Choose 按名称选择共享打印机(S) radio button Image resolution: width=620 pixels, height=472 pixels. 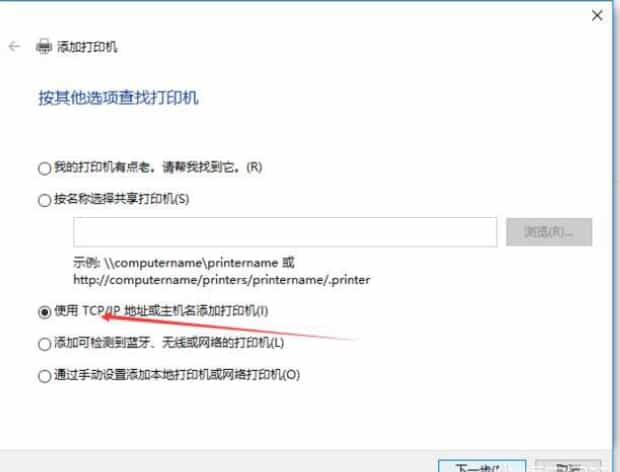point(44,200)
